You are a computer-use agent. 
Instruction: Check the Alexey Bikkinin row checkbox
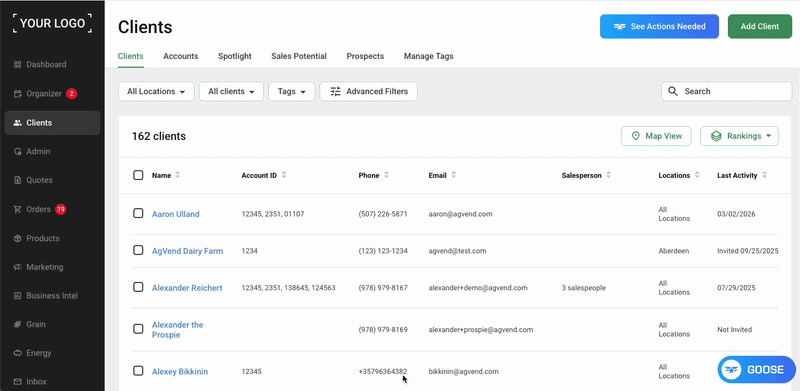point(138,371)
